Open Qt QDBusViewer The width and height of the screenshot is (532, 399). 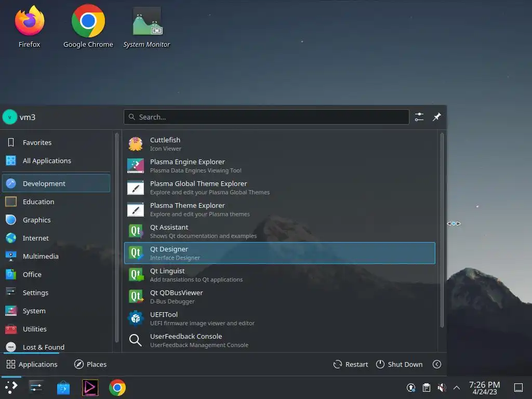pos(280,297)
